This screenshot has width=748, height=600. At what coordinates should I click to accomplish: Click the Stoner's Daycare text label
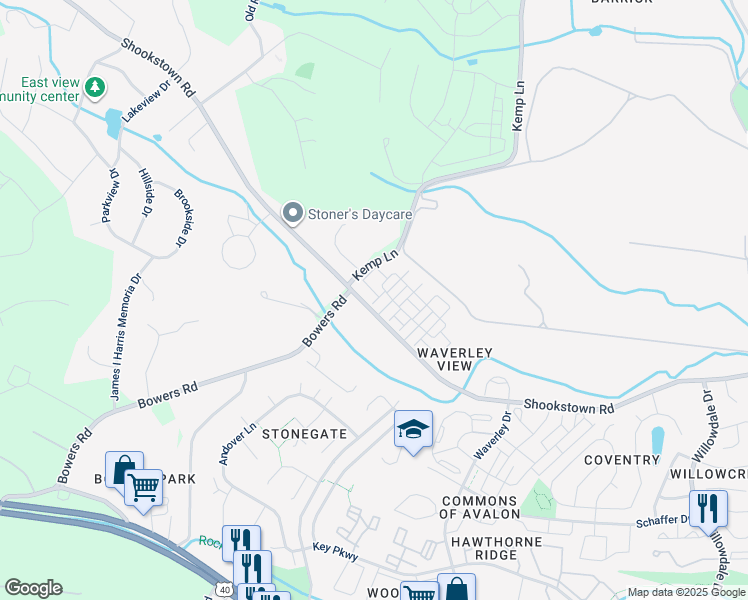click(x=360, y=214)
